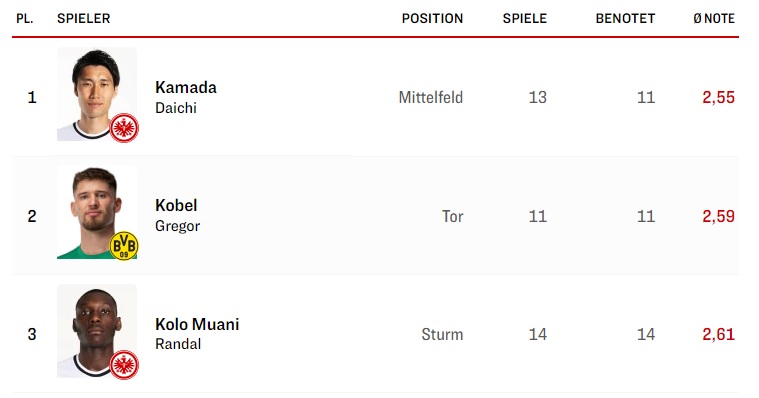The width and height of the screenshot is (759, 398).
Task: Open Gregor Kobel's player portrait
Action: (x=97, y=212)
